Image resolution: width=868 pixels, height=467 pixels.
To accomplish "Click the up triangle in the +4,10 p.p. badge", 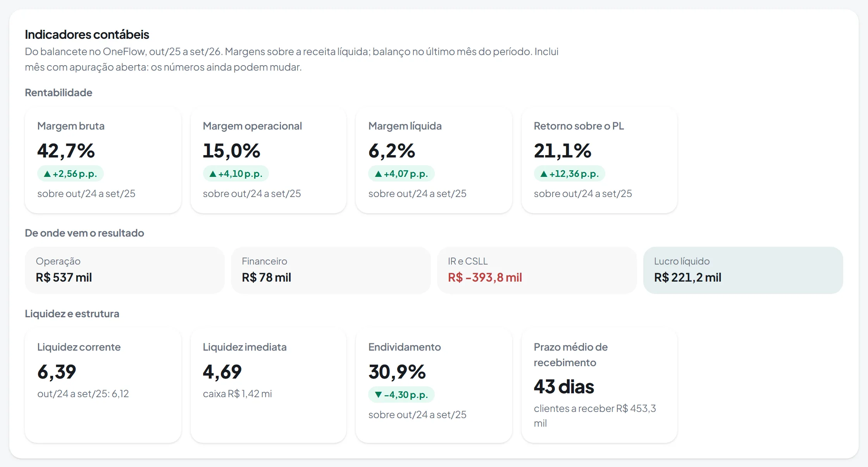I will 213,174.
